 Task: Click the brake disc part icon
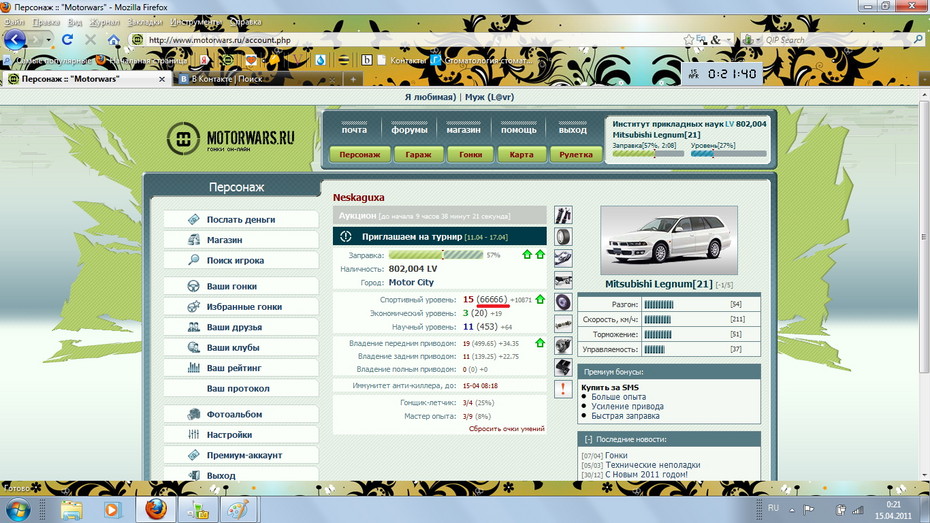tap(563, 302)
